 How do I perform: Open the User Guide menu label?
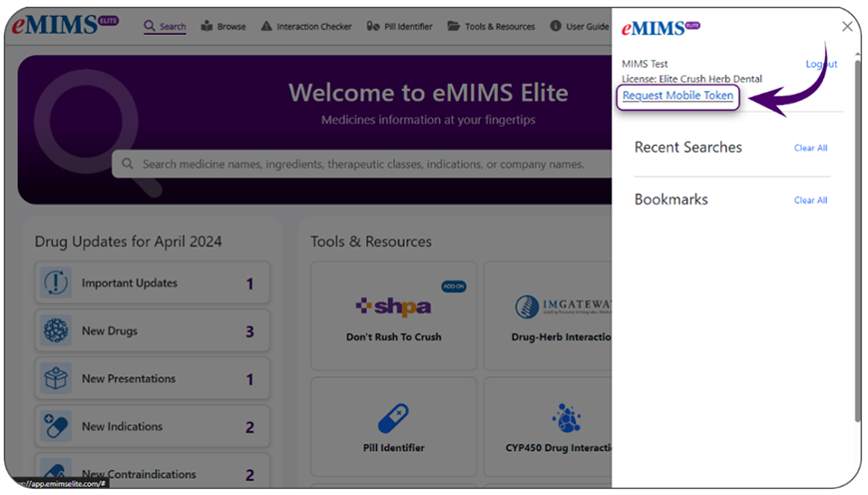(x=588, y=27)
